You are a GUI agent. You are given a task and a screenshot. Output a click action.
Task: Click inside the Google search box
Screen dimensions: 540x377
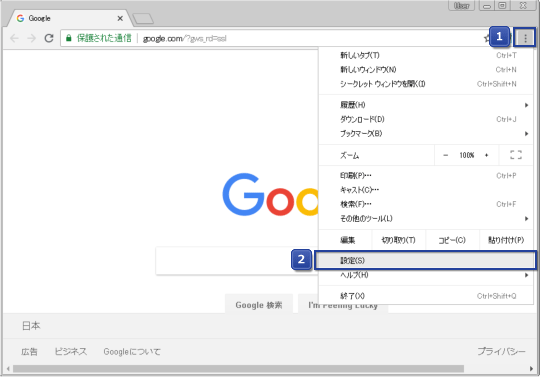pos(237,261)
